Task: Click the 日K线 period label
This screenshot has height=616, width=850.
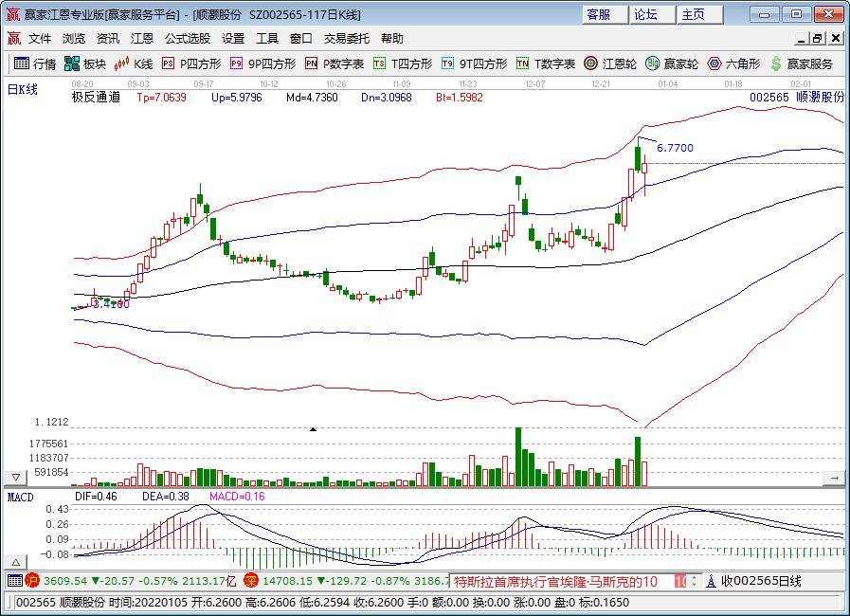Action: pyautogui.click(x=22, y=90)
